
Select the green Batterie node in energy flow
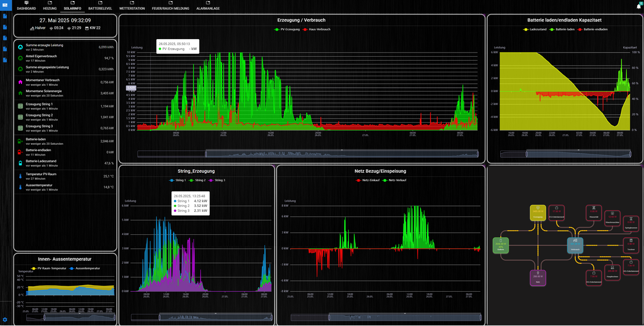501,245
